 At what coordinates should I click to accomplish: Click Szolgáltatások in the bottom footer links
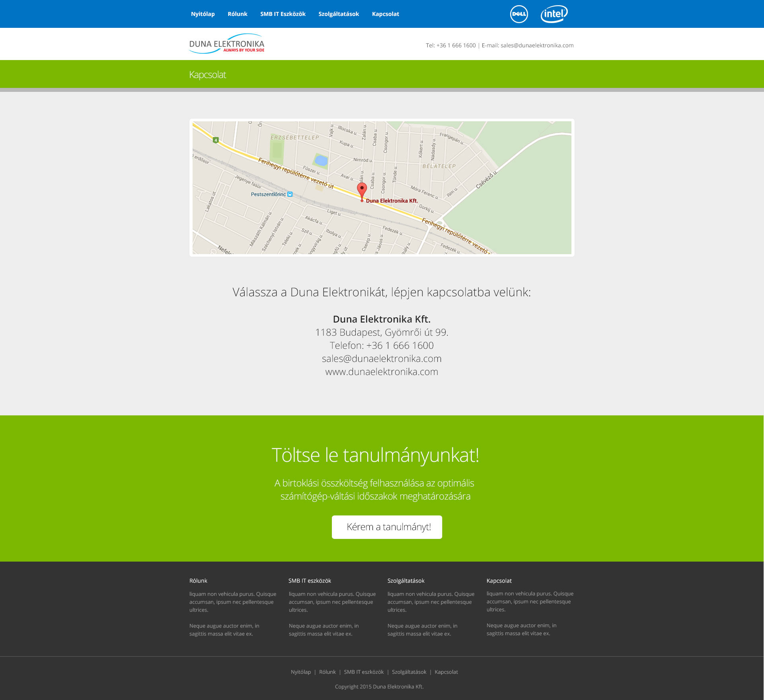click(409, 672)
